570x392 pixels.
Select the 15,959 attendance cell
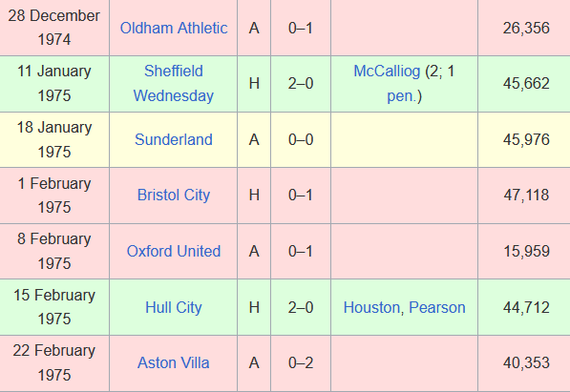click(524, 252)
